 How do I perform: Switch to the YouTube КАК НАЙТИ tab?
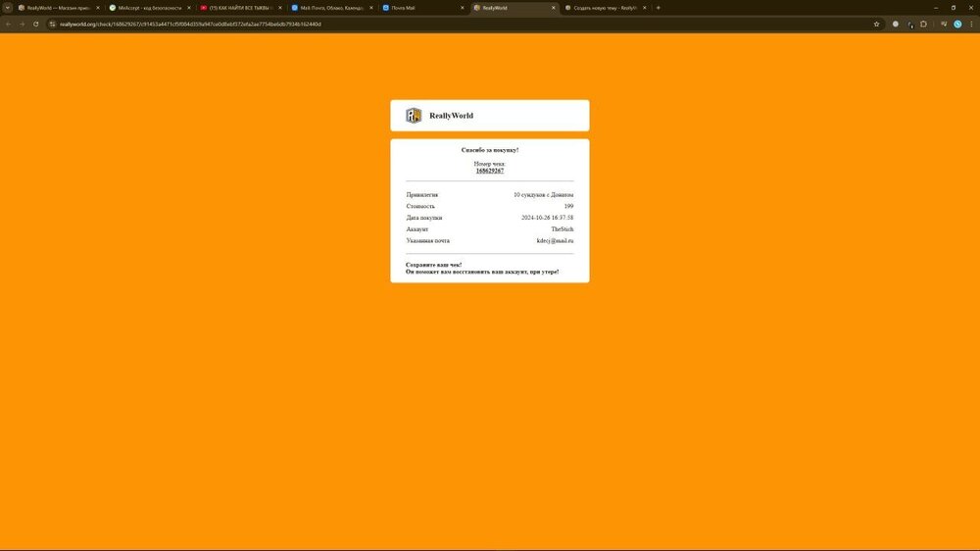(241, 8)
